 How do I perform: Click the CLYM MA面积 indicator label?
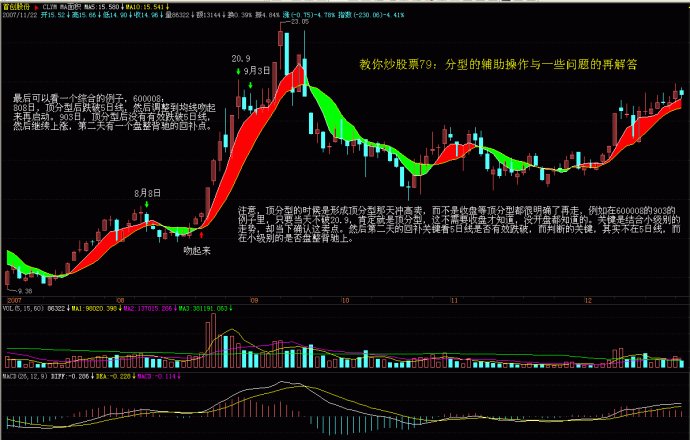[63, 7]
